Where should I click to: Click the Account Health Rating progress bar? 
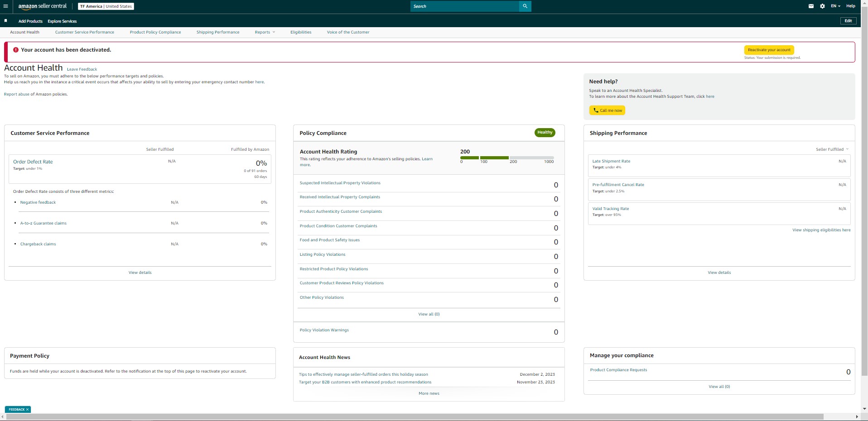pyautogui.click(x=507, y=158)
